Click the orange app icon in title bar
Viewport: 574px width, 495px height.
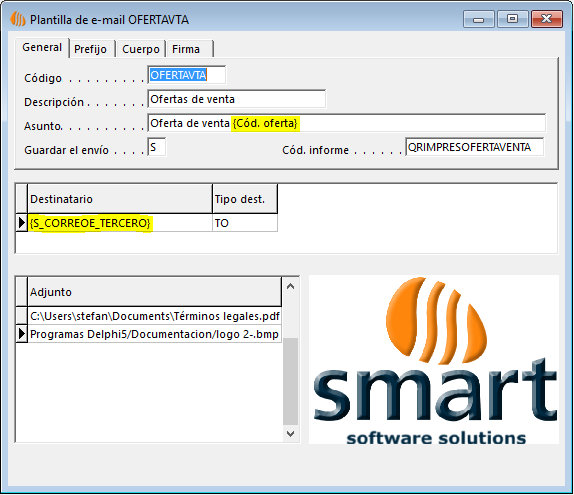(x=17, y=19)
